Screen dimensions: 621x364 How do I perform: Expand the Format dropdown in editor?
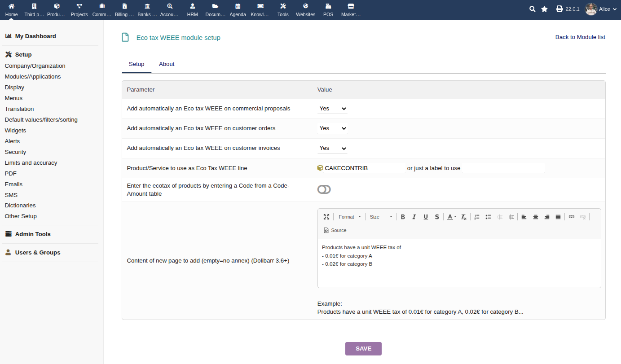coord(349,217)
